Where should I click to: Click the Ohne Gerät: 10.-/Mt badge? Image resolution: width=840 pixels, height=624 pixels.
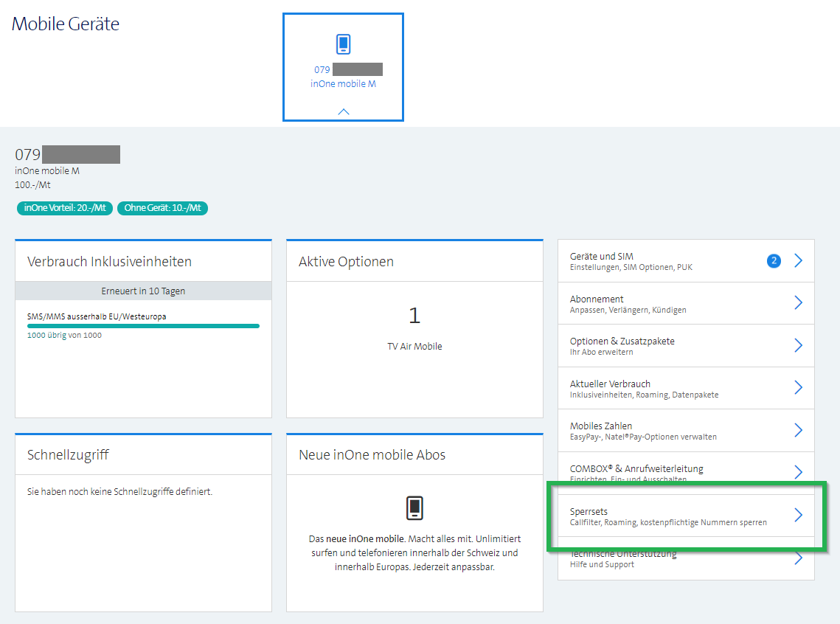point(162,208)
